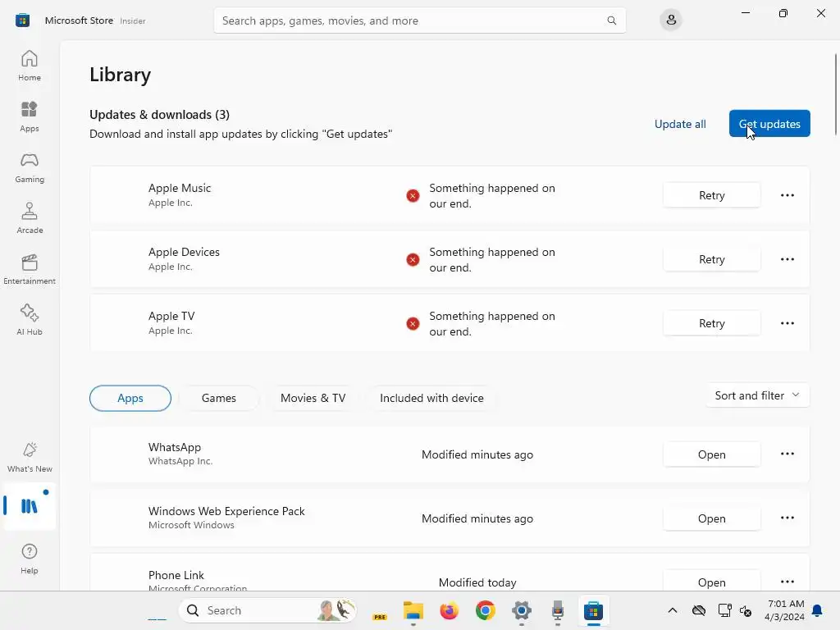
Task: Click the microphone app in taskbar
Action: [x=558, y=610]
